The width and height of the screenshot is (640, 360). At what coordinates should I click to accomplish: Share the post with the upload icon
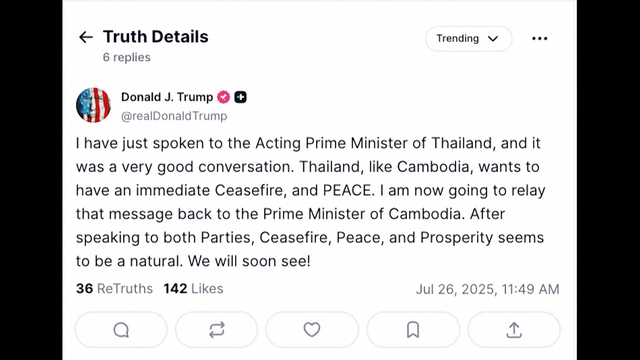click(x=514, y=330)
